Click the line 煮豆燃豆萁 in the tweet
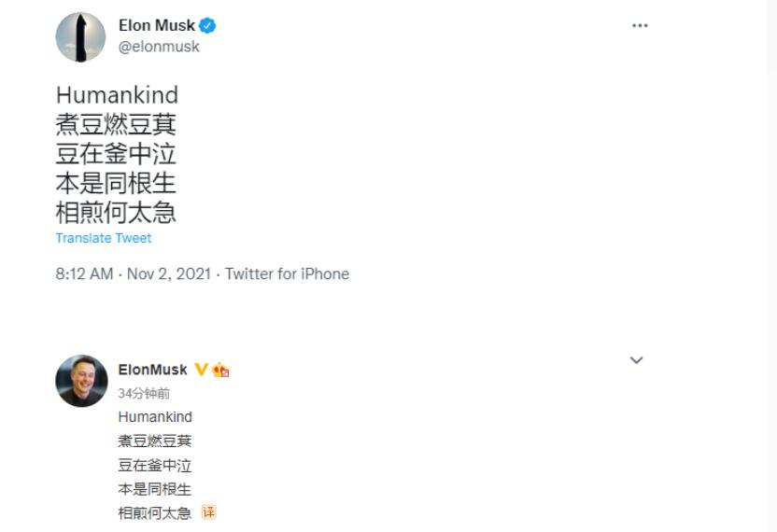The height and width of the screenshot is (532, 777). (116, 124)
